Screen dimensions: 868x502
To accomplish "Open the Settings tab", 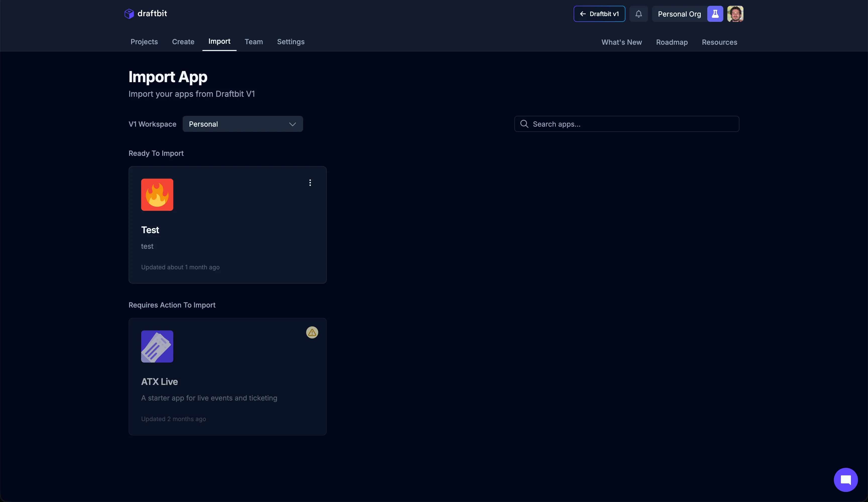I will [291, 42].
